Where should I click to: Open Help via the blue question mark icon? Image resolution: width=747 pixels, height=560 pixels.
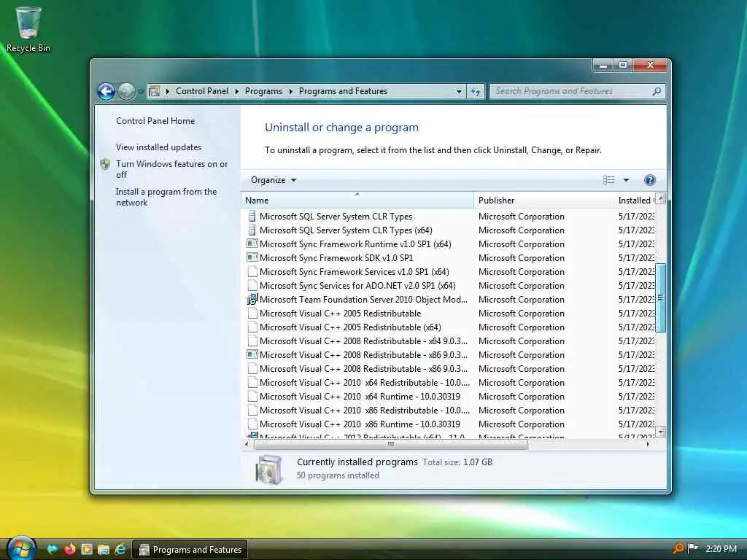pos(649,180)
